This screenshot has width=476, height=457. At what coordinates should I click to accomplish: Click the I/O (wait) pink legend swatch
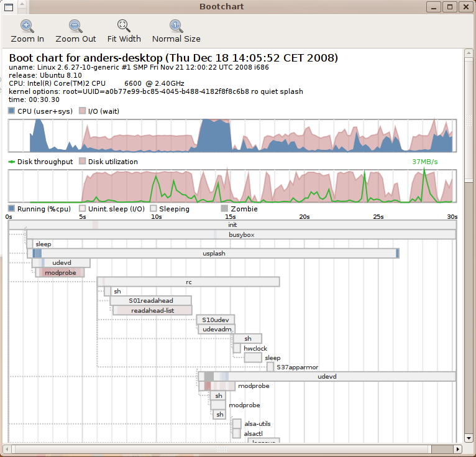tap(82, 111)
